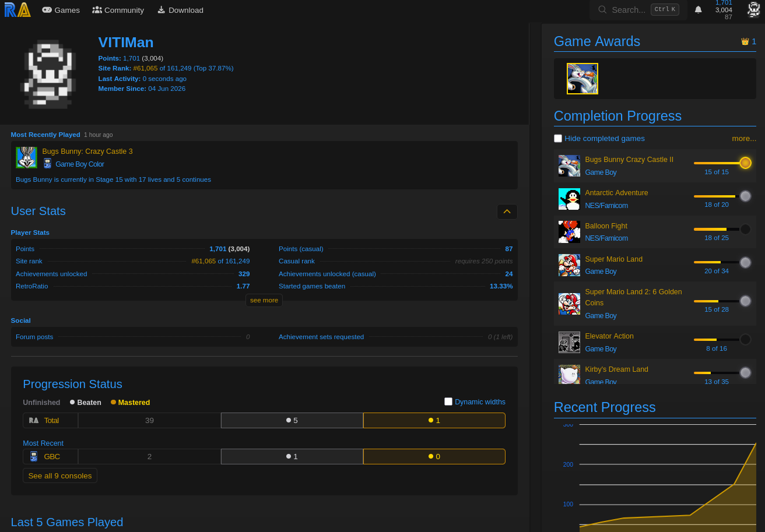Click Super Mario Land 2 game icon
This screenshot has width=765, height=532.
pyautogui.click(x=569, y=304)
